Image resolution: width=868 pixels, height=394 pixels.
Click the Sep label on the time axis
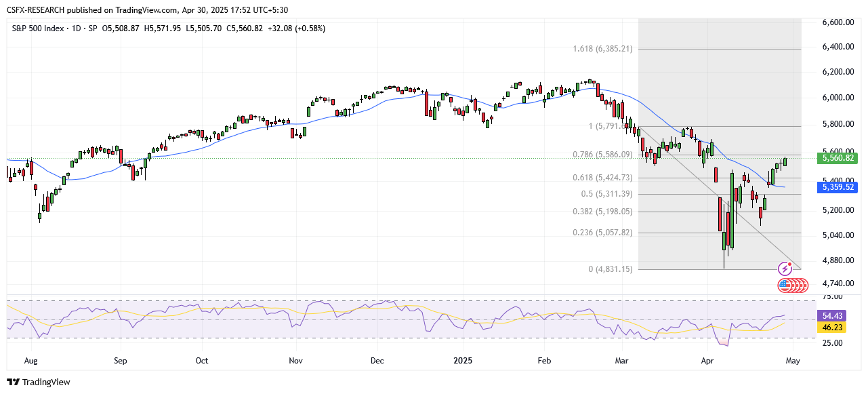click(x=120, y=361)
